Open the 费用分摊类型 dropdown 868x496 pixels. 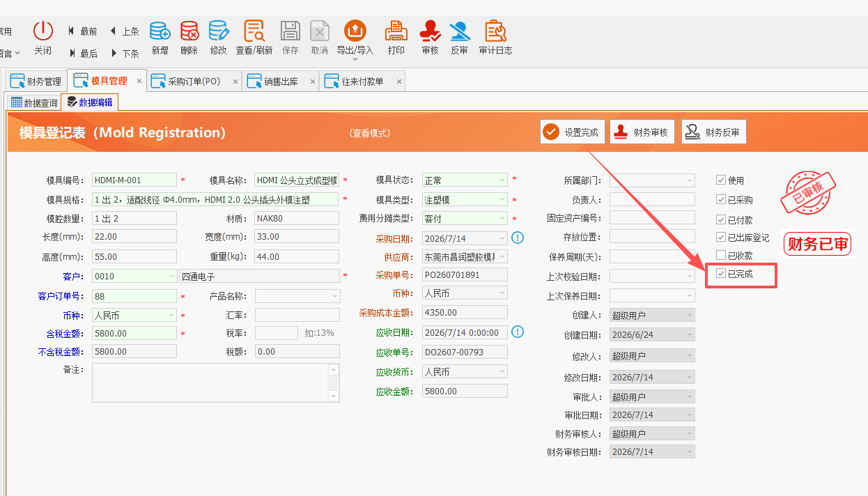(502, 218)
